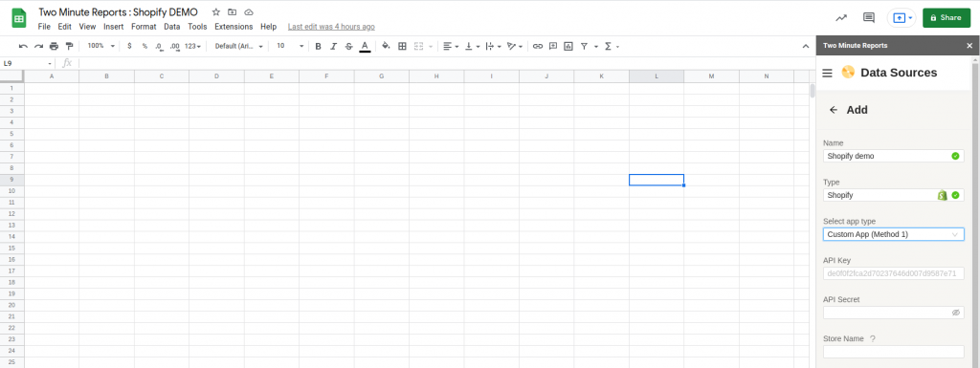
Task: Open the comment history icon
Action: [869, 17]
